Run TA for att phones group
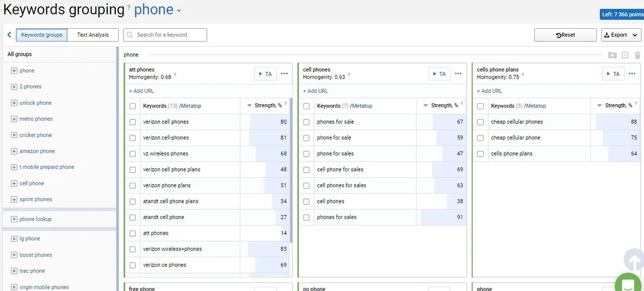The height and width of the screenshot is (291, 644). (265, 74)
